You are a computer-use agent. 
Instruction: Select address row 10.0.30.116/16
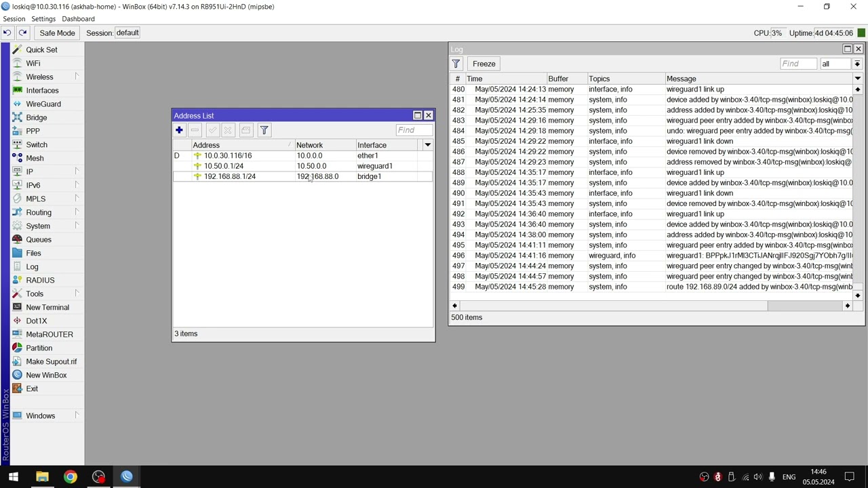[302, 155]
